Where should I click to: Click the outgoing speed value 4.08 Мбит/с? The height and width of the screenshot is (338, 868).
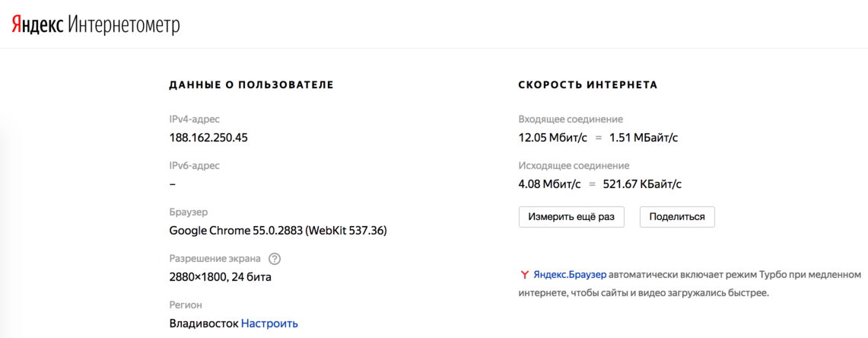coord(550,184)
